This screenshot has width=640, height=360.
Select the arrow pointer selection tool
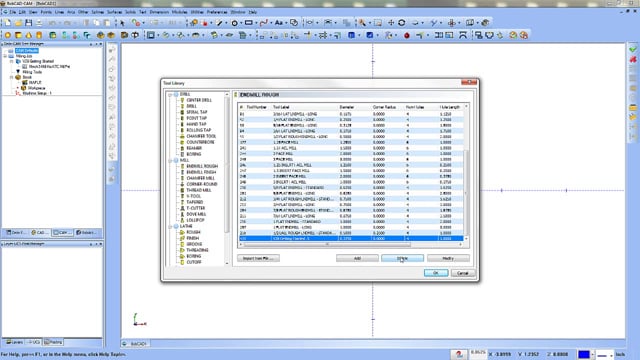point(122,23)
